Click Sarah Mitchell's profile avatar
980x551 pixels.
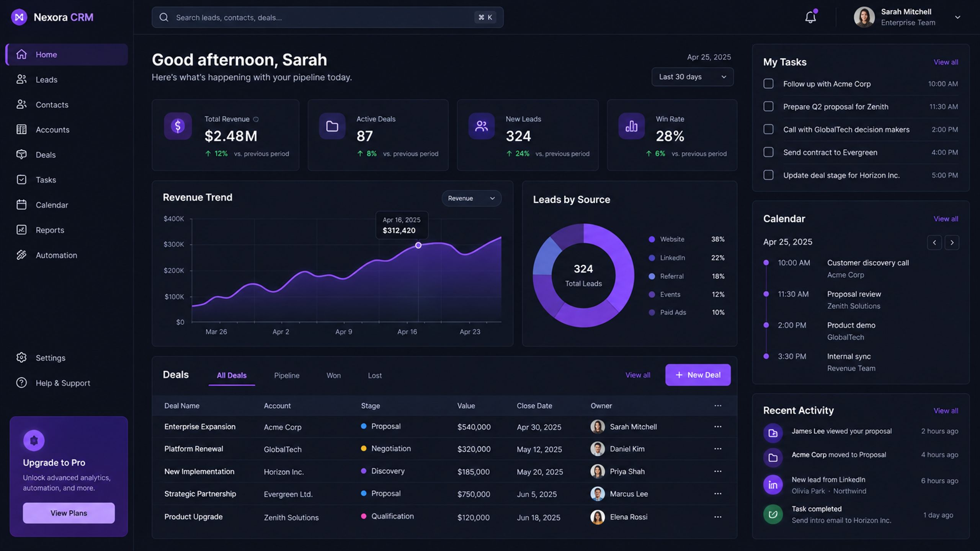pyautogui.click(x=864, y=17)
